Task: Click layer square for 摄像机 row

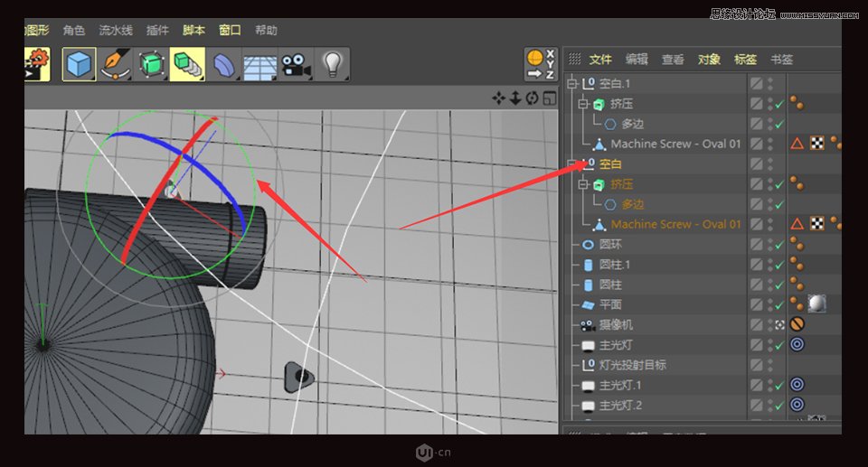Action: pyautogui.click(x=756, y=324)
